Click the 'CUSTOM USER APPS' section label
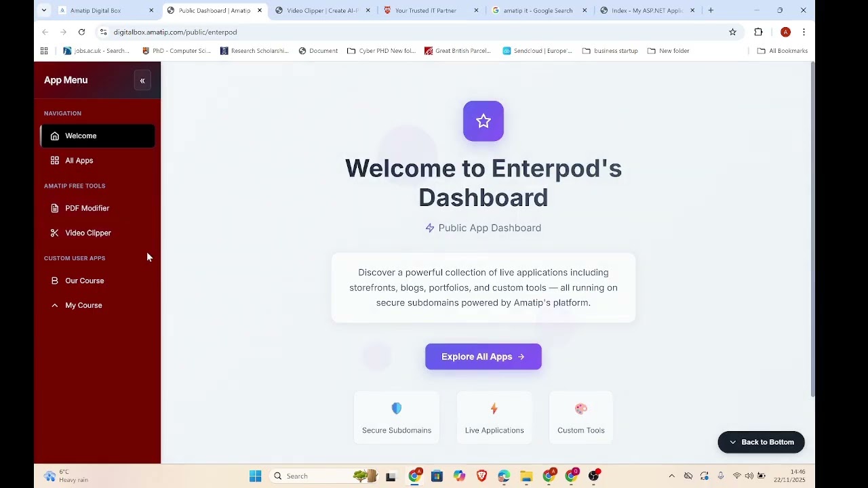 click(x=75, y=258)
